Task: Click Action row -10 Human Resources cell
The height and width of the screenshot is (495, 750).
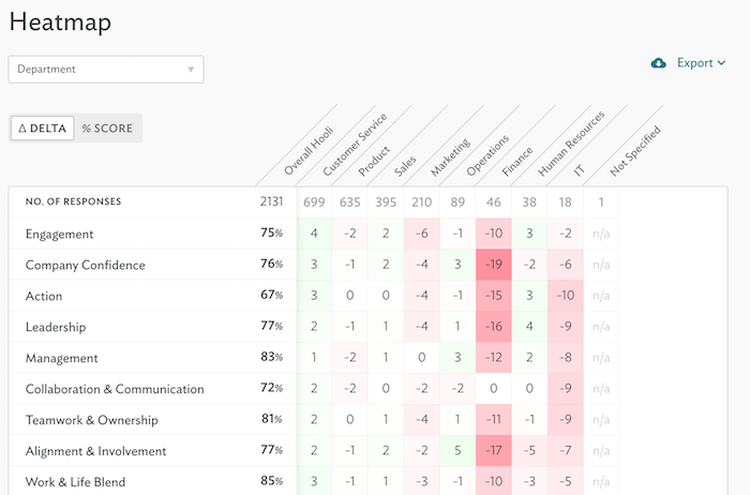Action: tap(565, 296)
